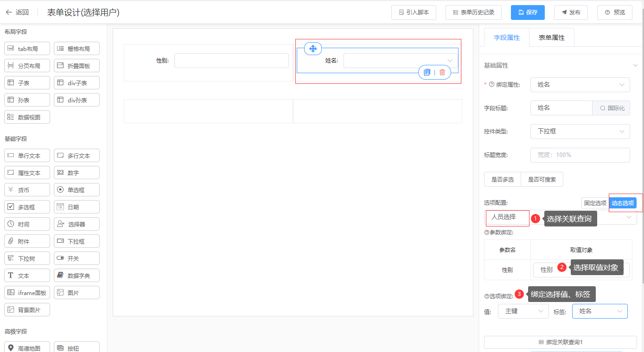Open the 绑定属性 dropdown
This screenshot has height=352, width=644.
pyautogui.click(x=580, y=85)
